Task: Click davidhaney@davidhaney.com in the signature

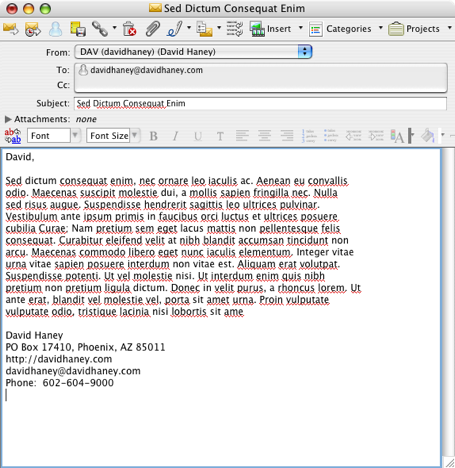Action: 73,371
